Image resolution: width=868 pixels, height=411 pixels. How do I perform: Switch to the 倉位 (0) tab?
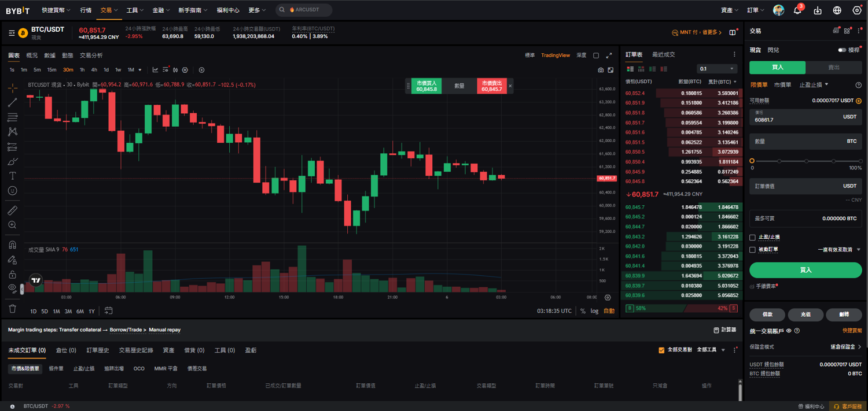tap(66, 350)
